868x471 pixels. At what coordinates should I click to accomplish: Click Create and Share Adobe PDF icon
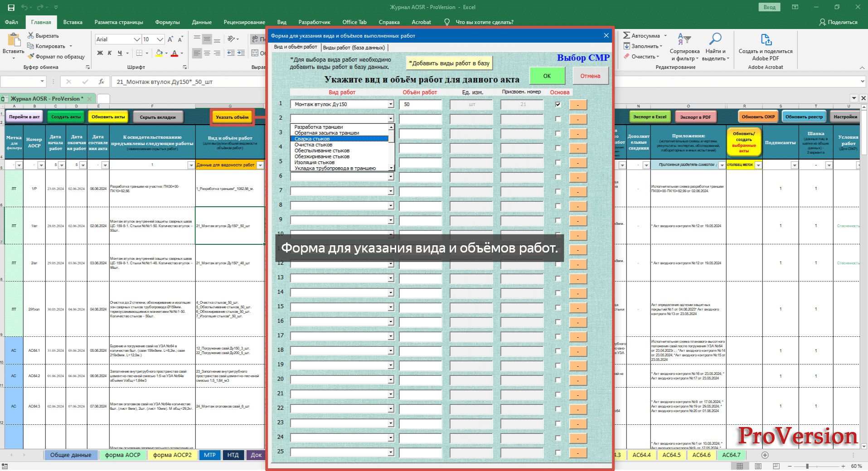pyautogui.click(x=766, y=40)
